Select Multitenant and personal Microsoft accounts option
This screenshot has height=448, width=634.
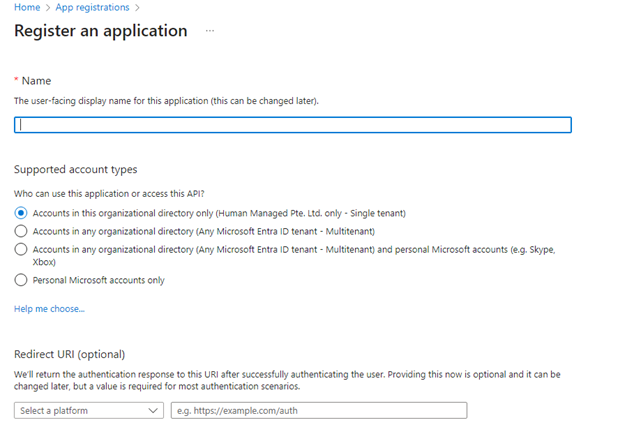tap(21, 249)
